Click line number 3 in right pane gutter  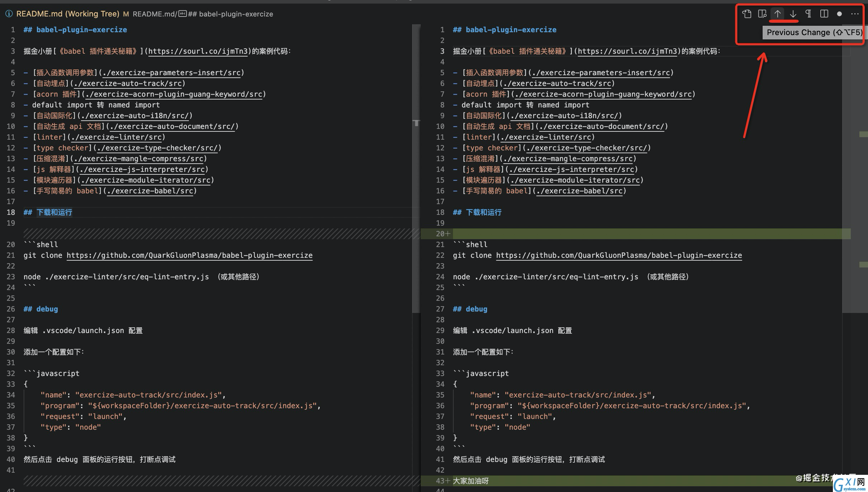tap(442, 51)
